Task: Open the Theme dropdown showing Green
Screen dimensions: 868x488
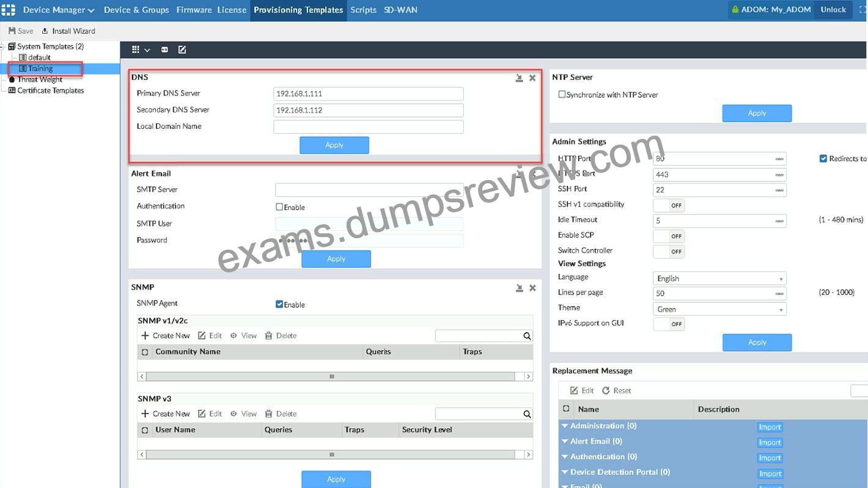Action: click(x=719, y=309)
